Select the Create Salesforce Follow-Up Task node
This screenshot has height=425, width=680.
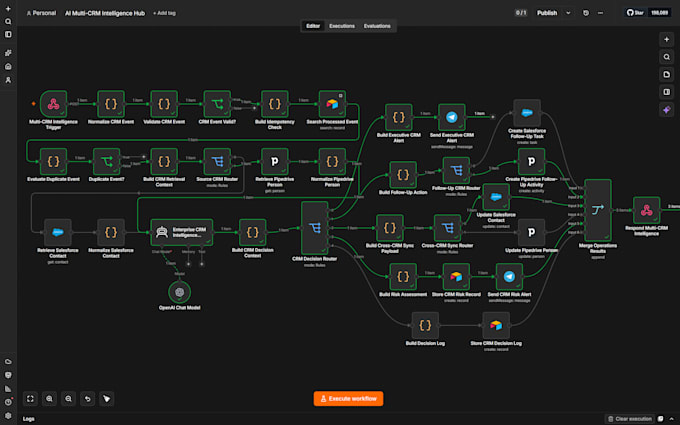coord(526,113)
